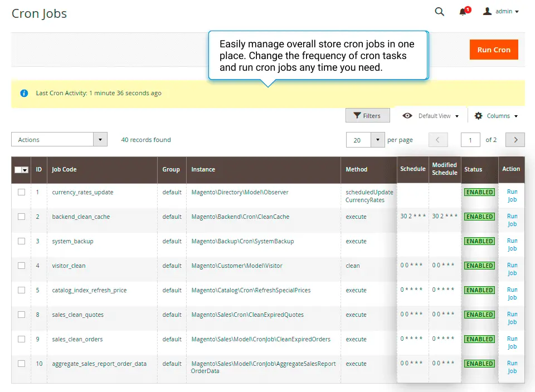
Task: Click the current page number field
Action: coord(470,140)
